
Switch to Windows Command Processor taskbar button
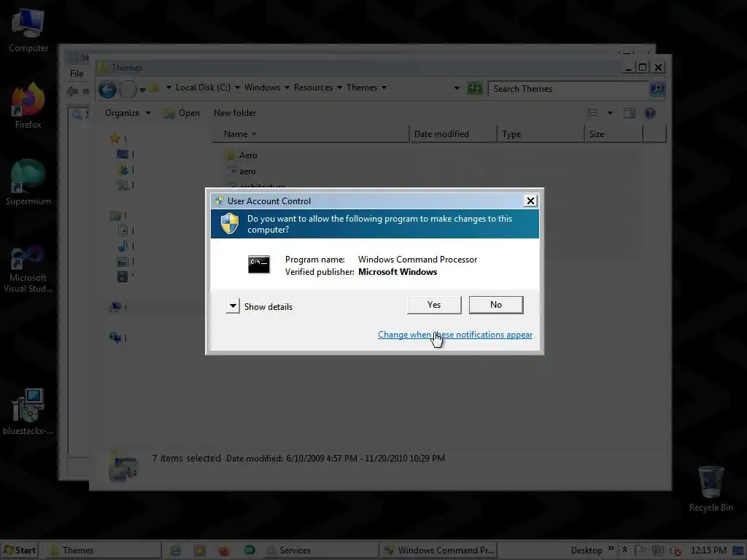438,550
